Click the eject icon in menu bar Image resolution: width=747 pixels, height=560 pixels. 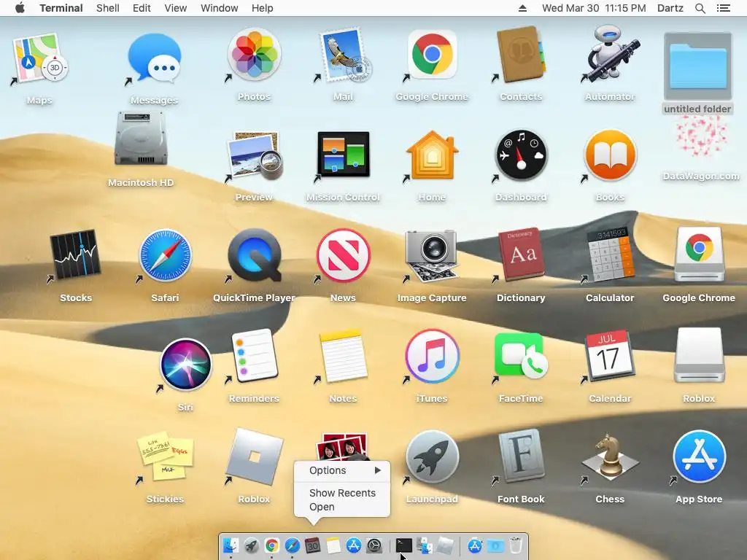pyautogui.click(x=522, y=8)
